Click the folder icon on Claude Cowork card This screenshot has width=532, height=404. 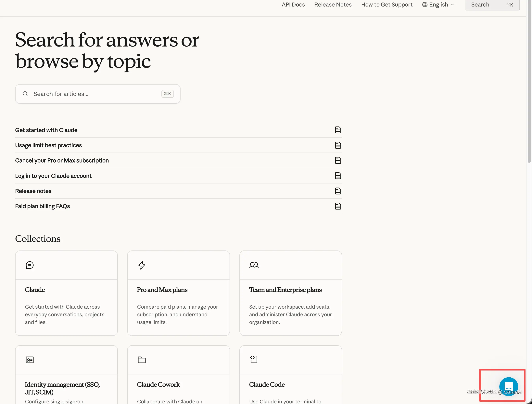[x=142, y=360]
